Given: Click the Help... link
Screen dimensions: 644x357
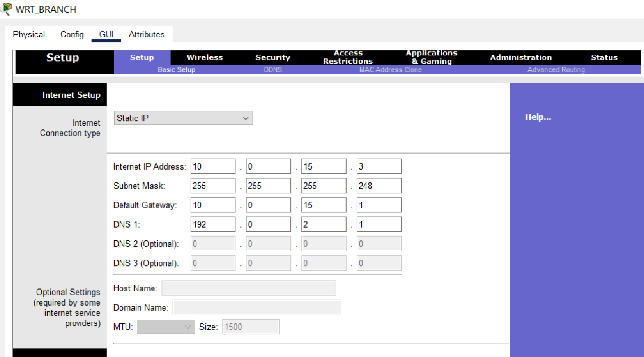Looking at the screenshot, I should (538, 117).
